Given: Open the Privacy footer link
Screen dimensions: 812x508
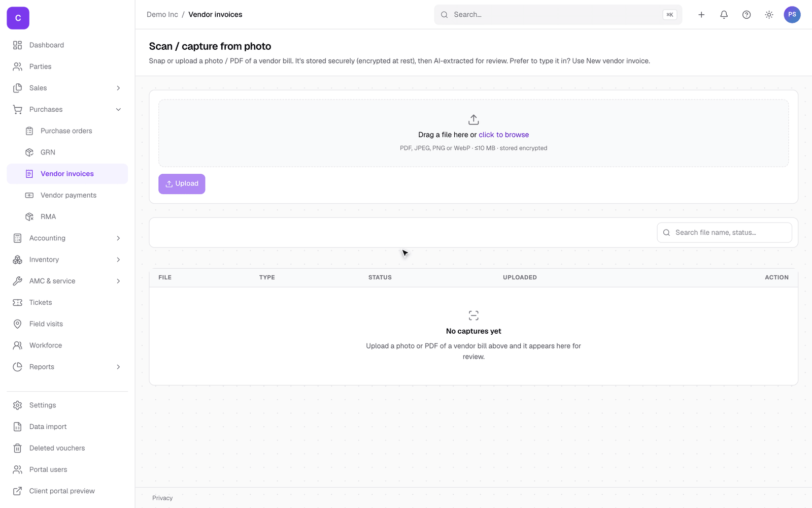Looking at the screenshot, I should (x=162, y=498).
